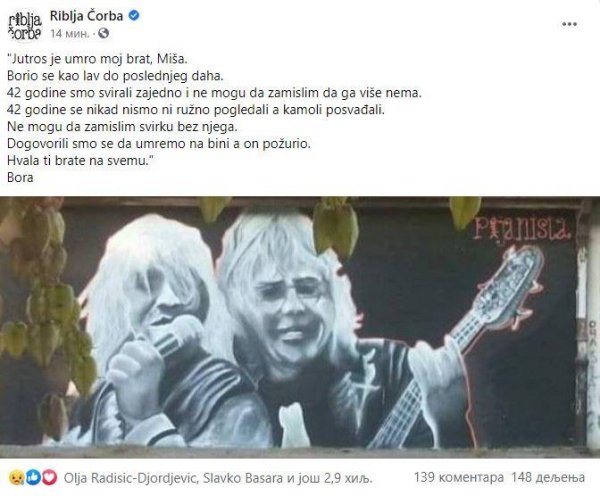Open the three-dot post options menu

pyautogui.click(x=569, y=24)
